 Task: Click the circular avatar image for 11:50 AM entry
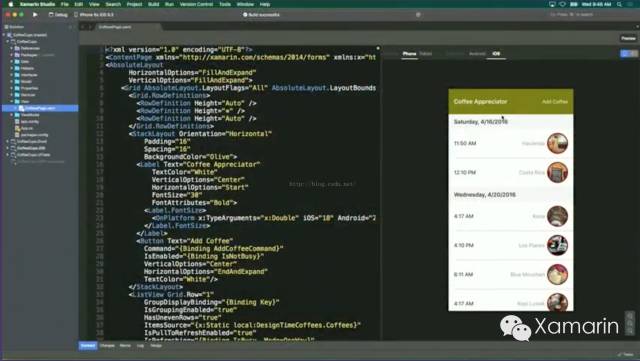click(x=557, y=143)
